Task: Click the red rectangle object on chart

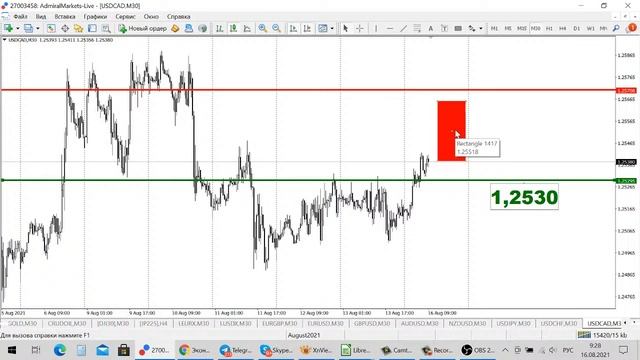Action: tap(451, 131)
